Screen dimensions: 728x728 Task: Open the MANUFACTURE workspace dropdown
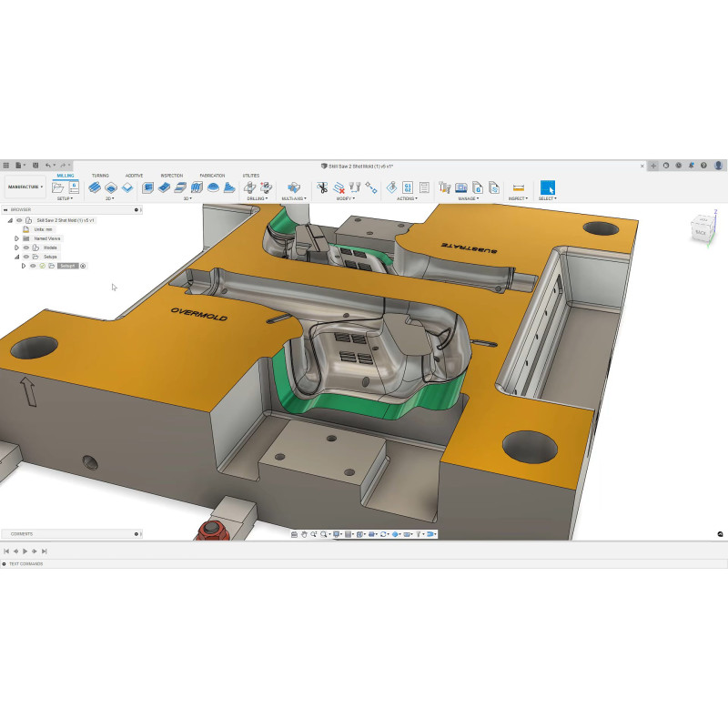click(x=25, y=187)
